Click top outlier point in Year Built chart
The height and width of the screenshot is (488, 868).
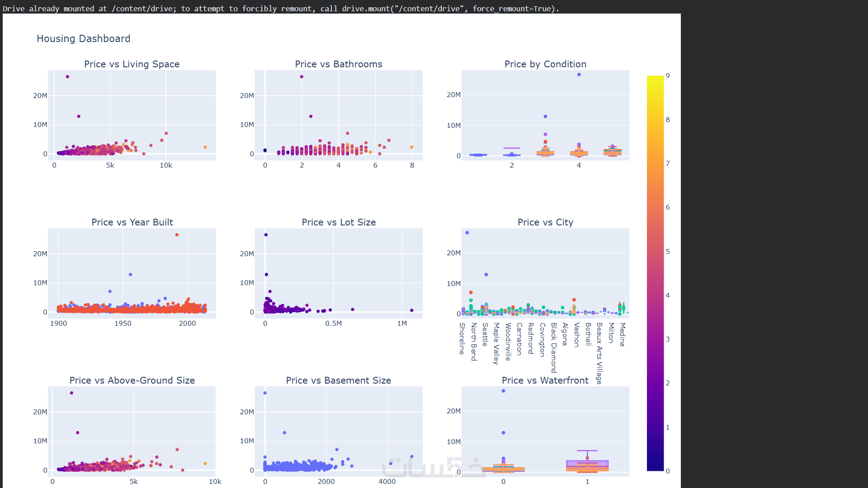pyautogui.click(x=177, y=235)
